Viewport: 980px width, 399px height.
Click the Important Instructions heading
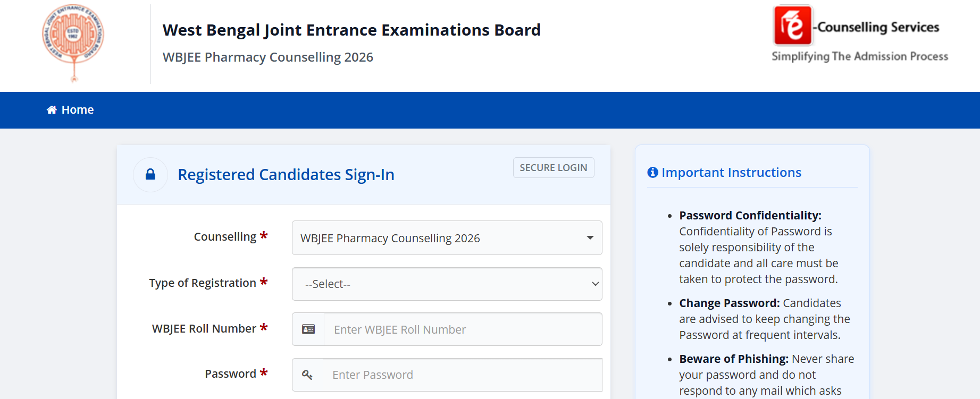pyautogui.click(x=731, y=173)
